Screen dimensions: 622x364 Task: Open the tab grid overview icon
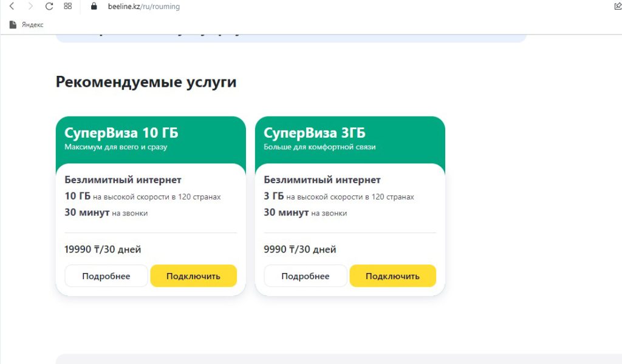pos(68,6)
